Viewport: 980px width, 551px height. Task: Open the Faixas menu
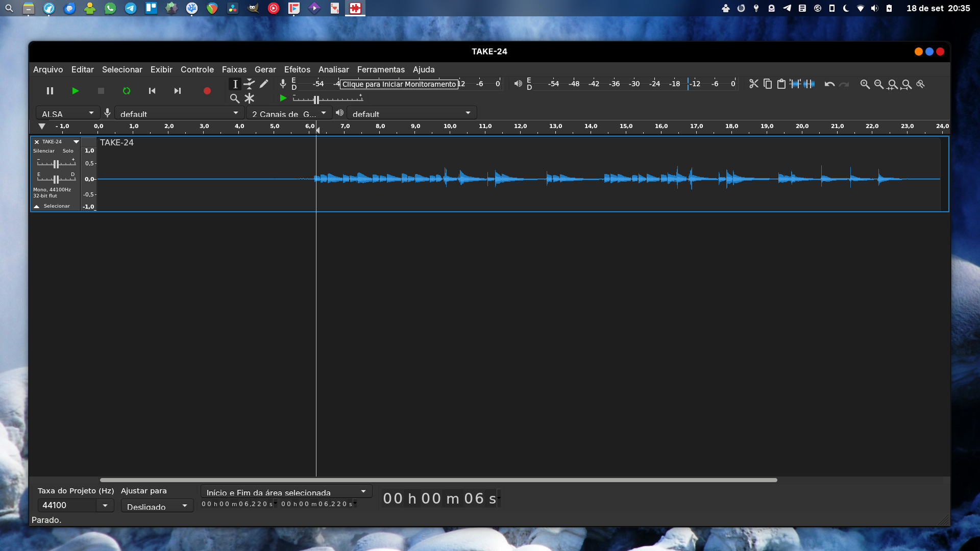coord(234,69)
